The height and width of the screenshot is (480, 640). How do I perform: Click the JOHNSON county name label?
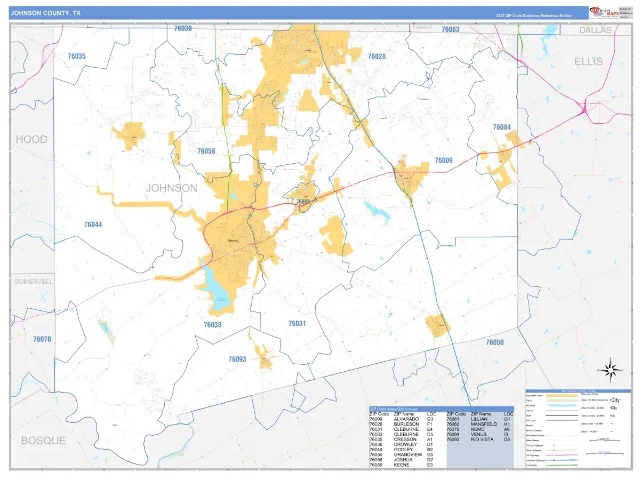point(171,188)
